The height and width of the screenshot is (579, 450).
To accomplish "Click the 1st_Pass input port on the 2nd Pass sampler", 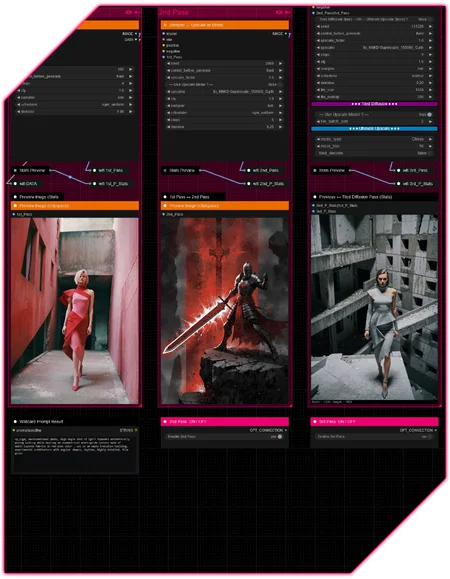I will pos(164,57).
